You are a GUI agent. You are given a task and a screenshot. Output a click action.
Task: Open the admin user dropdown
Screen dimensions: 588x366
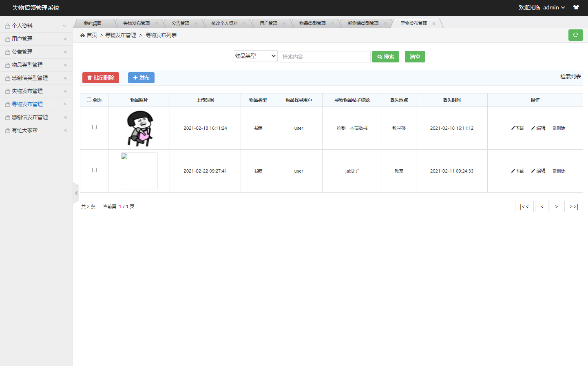(553, 7)
